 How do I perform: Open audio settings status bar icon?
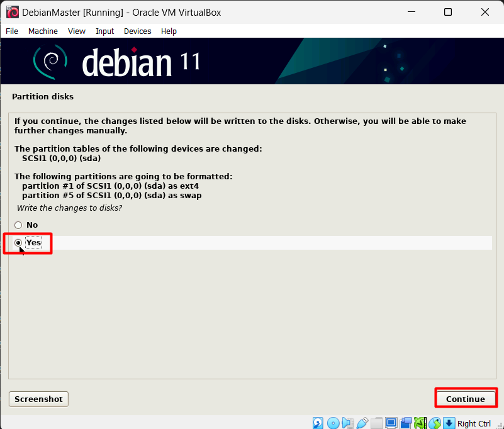tap(348, 423)
